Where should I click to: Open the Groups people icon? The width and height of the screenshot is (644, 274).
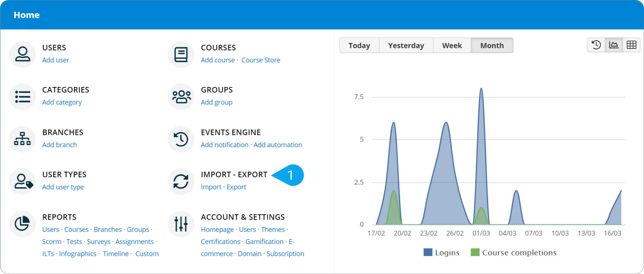click(181, 97)
